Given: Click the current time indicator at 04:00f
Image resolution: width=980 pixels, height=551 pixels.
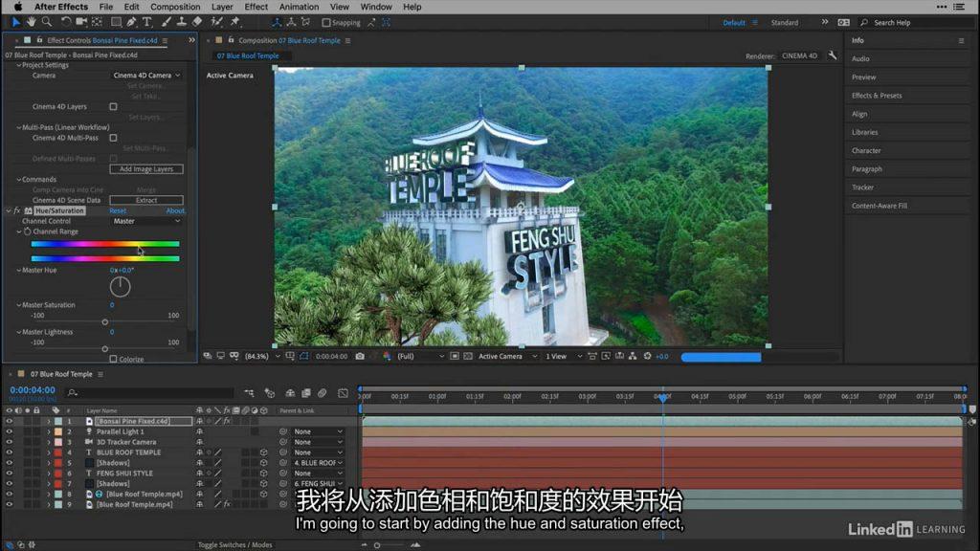Looking at the screenshot, I should tap(662, 397).
